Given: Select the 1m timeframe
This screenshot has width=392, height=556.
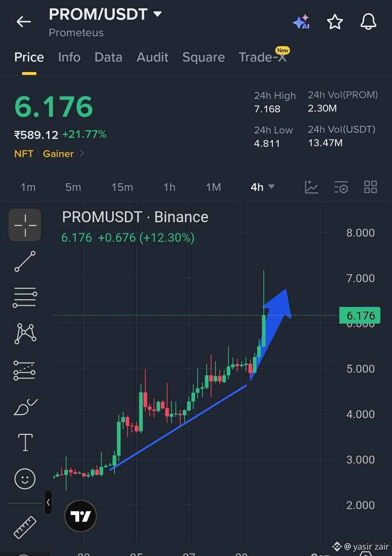Looking at the screenshot, I should click(x=28, y=187).
